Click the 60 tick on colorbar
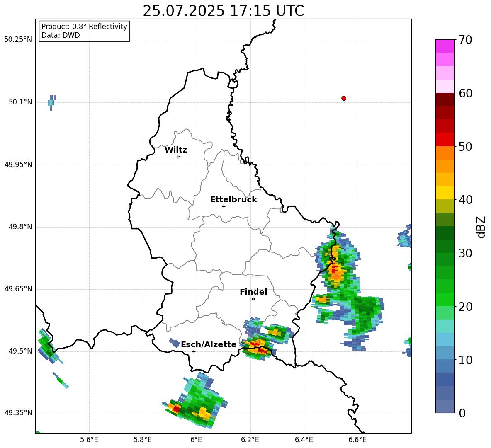The image size is (491, 448). 465,93
